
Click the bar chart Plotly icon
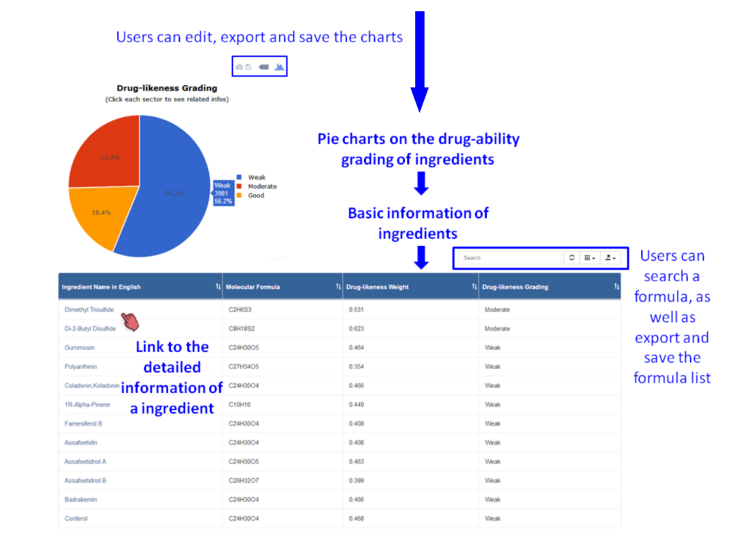point(280,67)
